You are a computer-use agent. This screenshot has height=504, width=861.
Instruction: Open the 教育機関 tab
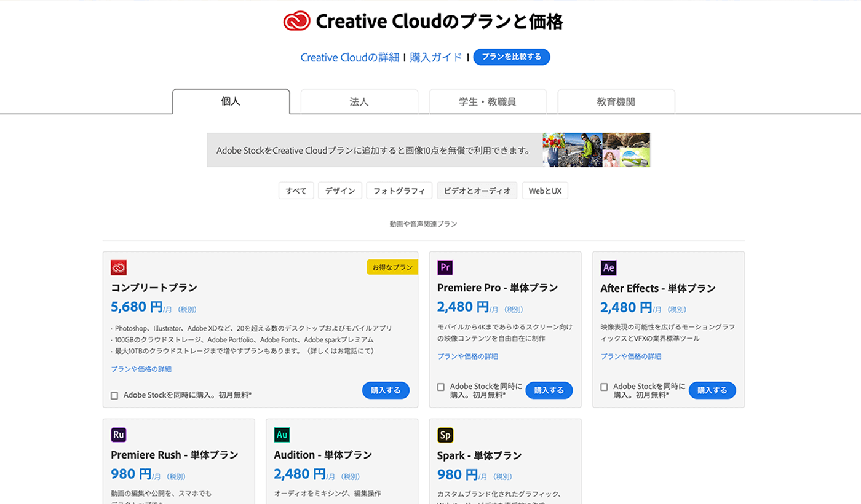616,102
